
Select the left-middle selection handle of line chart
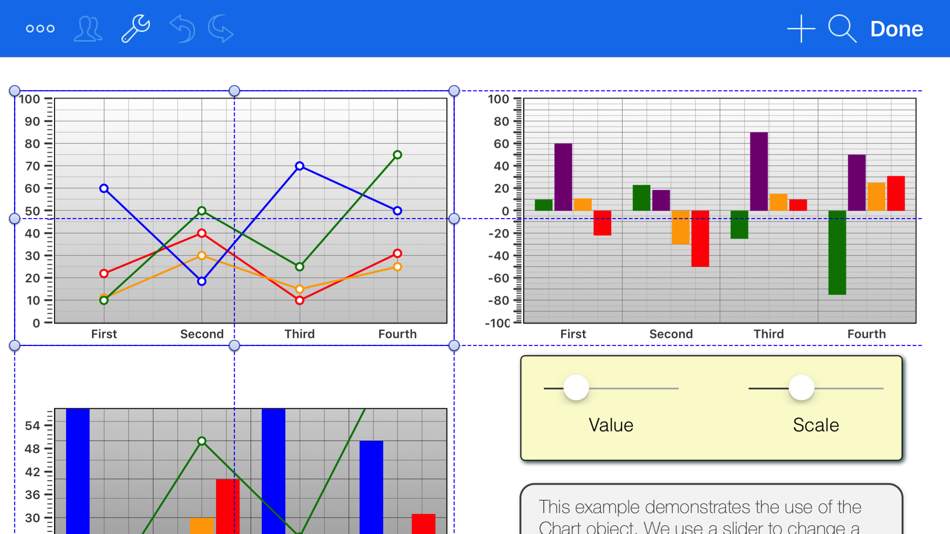coord(15,219)
